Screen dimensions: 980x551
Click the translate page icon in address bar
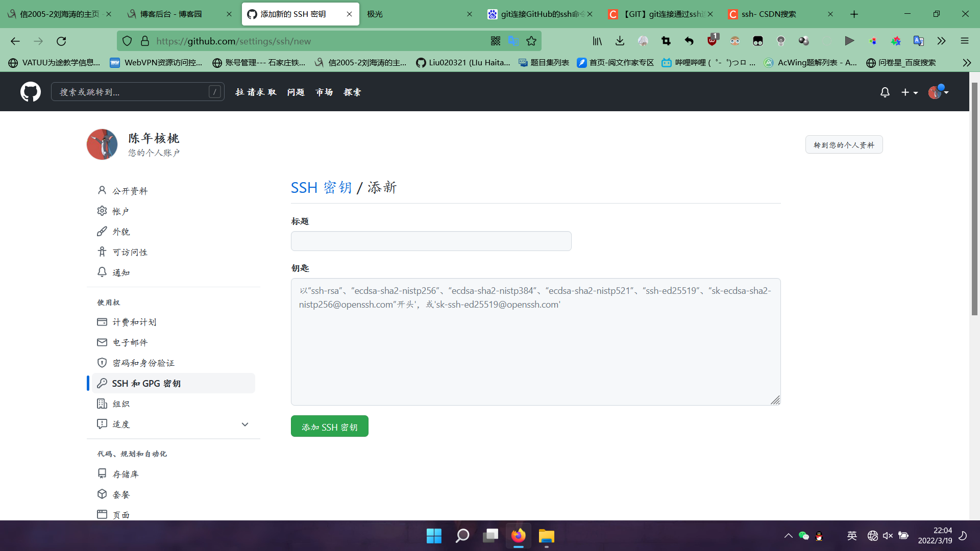[513, 41]
